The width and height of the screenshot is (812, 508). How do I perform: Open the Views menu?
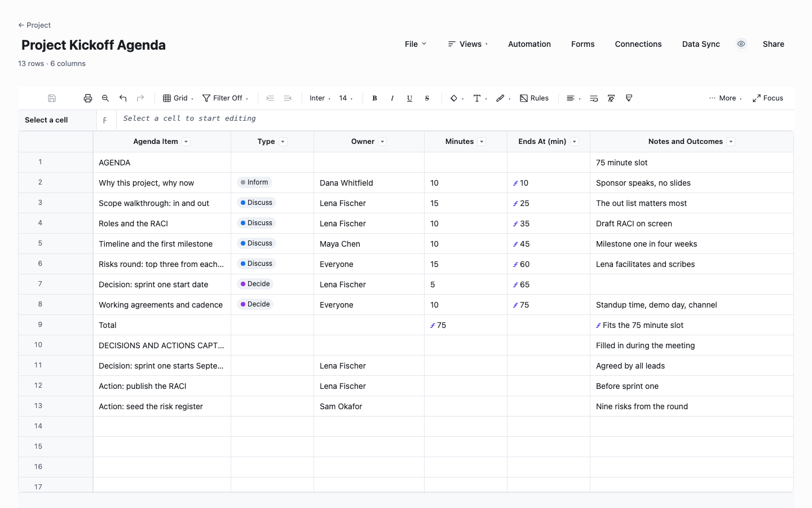(x=467, y=44)
